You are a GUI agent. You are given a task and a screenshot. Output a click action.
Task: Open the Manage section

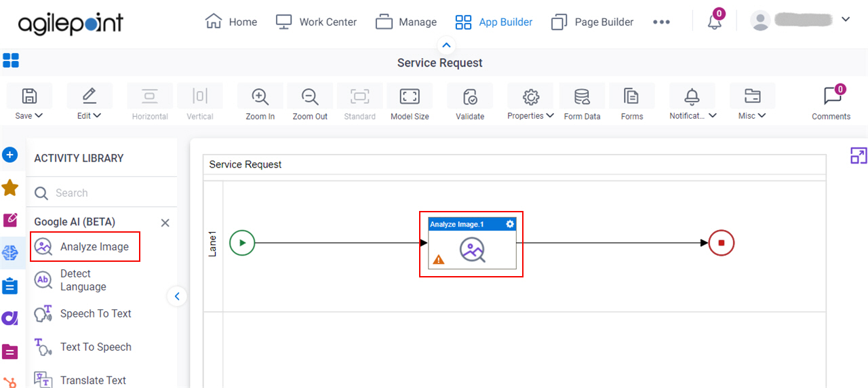[406, 22]
